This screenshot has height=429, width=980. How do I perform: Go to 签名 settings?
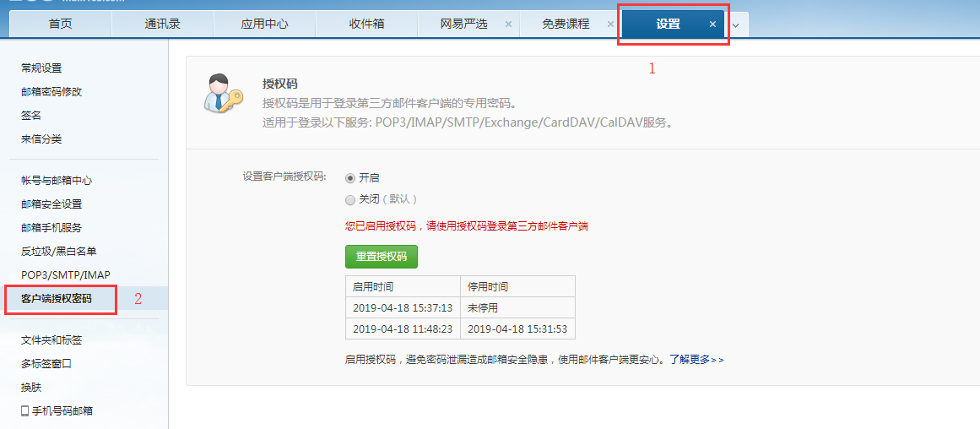click(30, 116)
